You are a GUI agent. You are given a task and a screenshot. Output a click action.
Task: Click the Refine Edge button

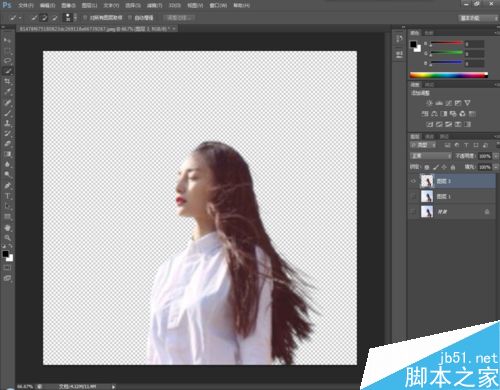(x=179, y=18)
